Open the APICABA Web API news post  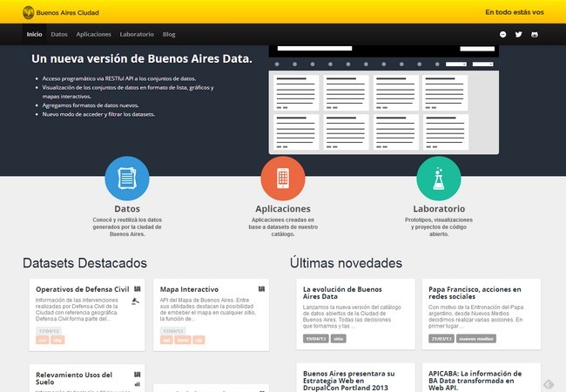(475, 381)
